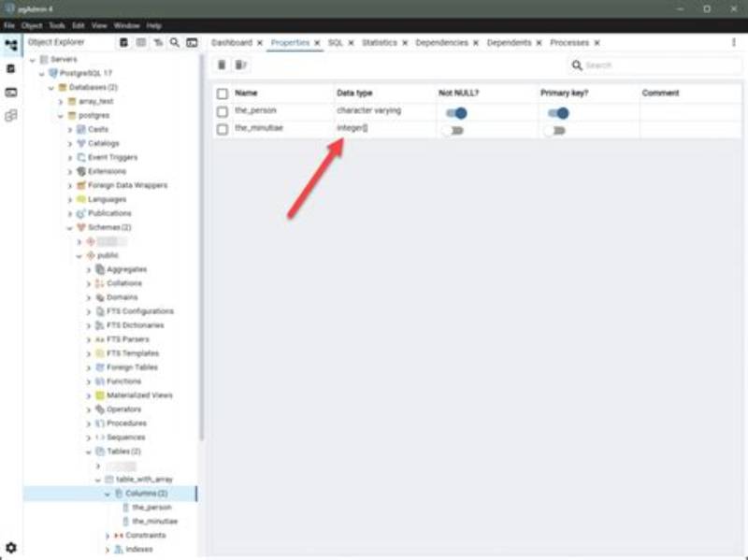Toggle Not NULL switch for the_minutiae
Viewport: 748px width, 560px height.
[x=453, y=131]
